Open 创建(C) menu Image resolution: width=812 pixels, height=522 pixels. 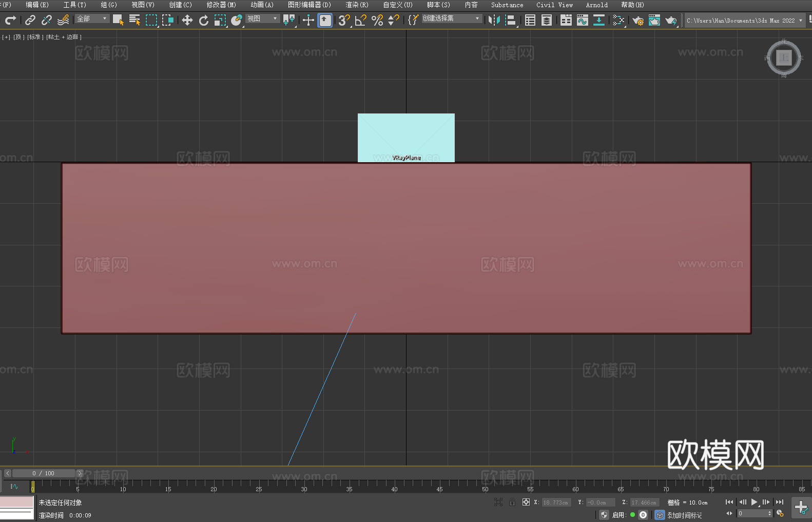180,5
